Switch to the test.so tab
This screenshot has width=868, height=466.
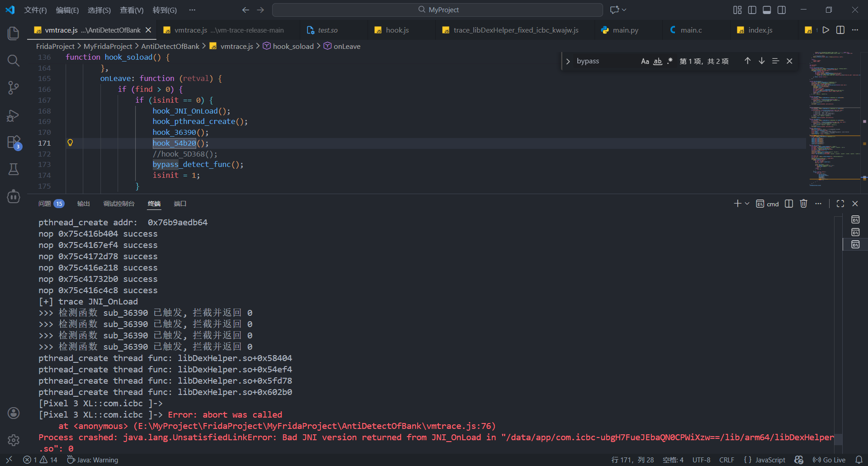(x=333, y=30)
